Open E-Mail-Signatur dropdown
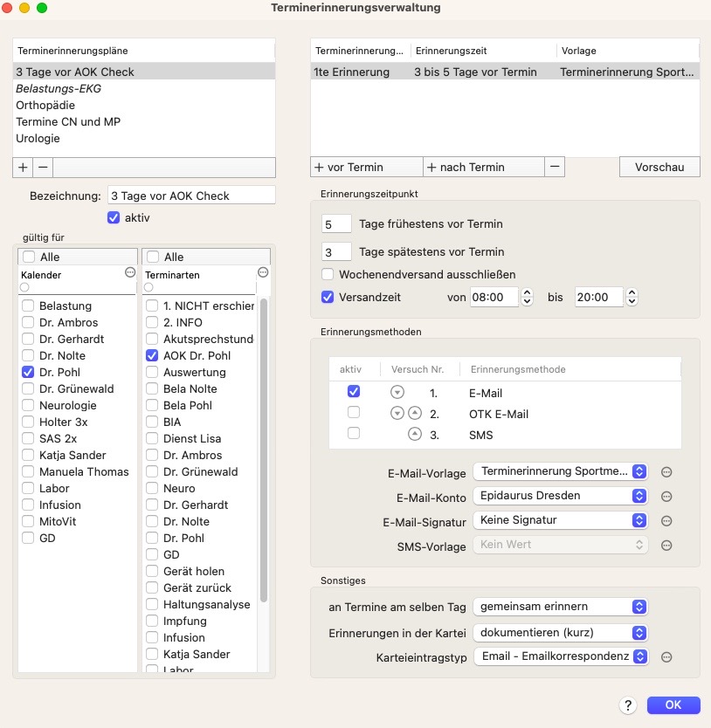The image size is (711, 728). tap(561, 520)
